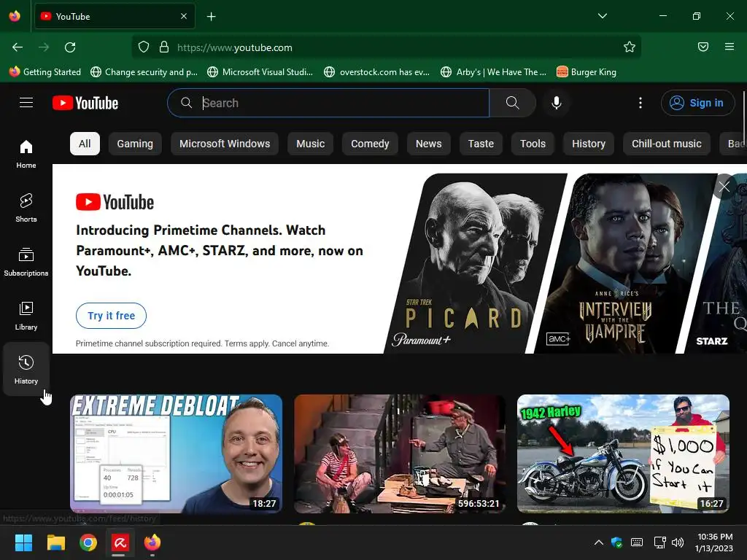This screenshot has width=747, height=560.
Task: Select the Music filter chip
Action: (x=310, y=144)
